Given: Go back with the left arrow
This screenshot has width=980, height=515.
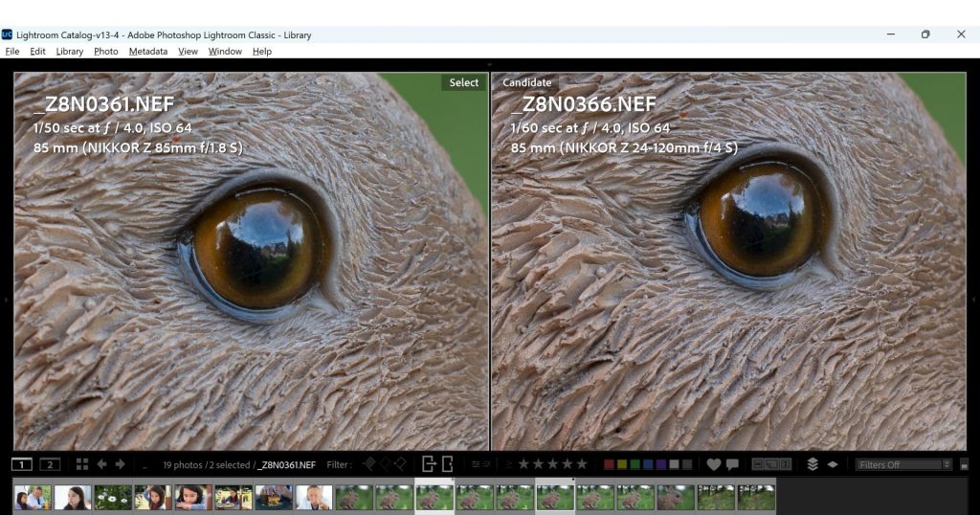Looking at the screenshot, I should [x=101, y=464].
